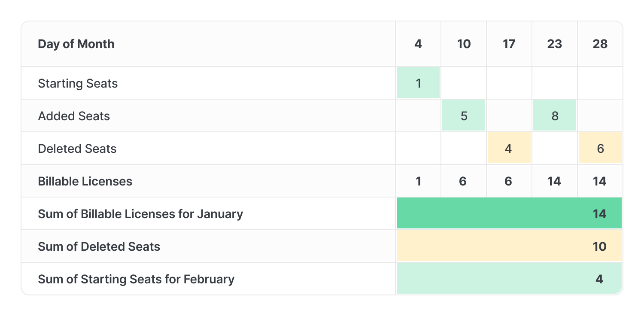Click the Added Seats value 5 cell

point(464,115)
